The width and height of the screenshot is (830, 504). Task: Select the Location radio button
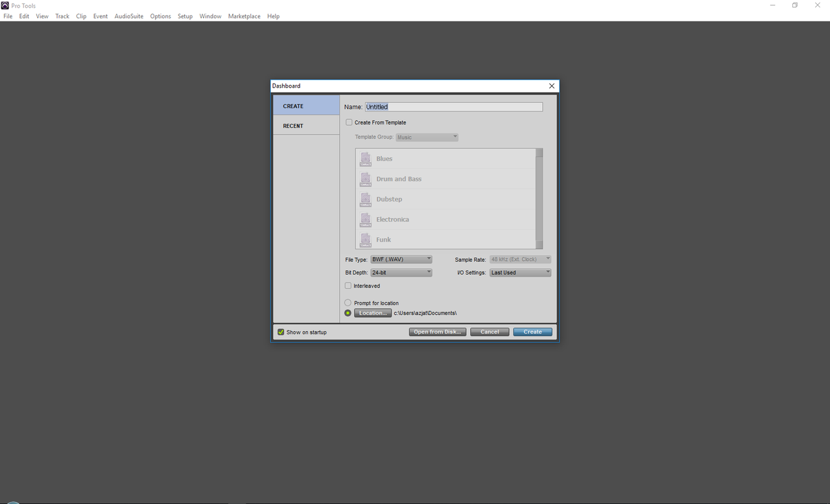348,313
